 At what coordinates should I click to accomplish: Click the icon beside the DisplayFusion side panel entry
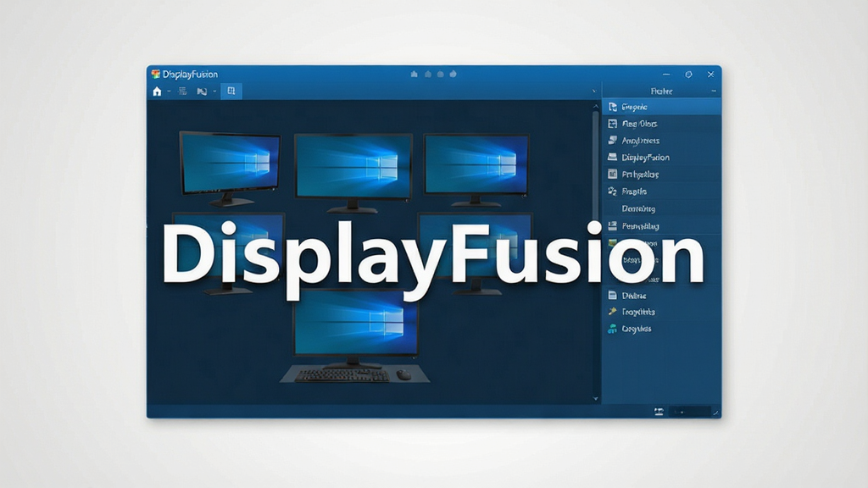pyautogui.click(x=612, y=158)
